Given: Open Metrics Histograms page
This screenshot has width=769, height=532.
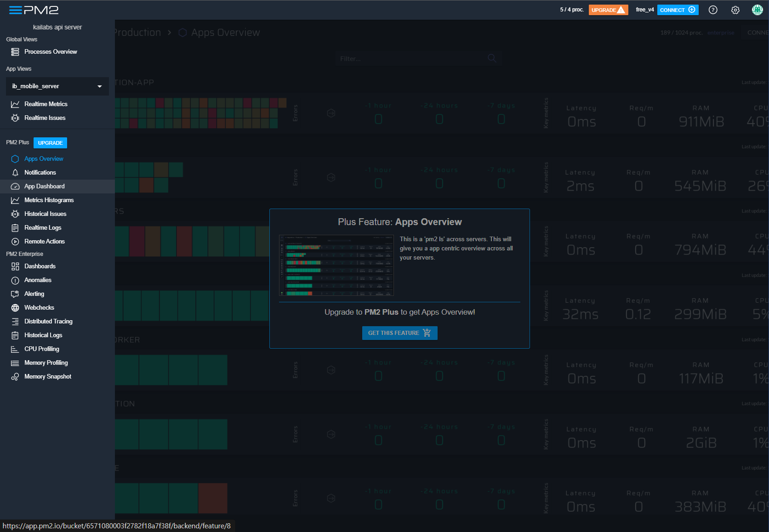Looking at the screenshot, I should click(x=57, y=200).
